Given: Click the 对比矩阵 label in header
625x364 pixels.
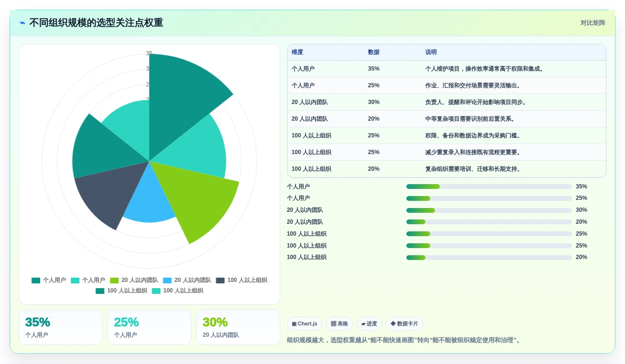Looking at the screenshot, I should [593, 23].
